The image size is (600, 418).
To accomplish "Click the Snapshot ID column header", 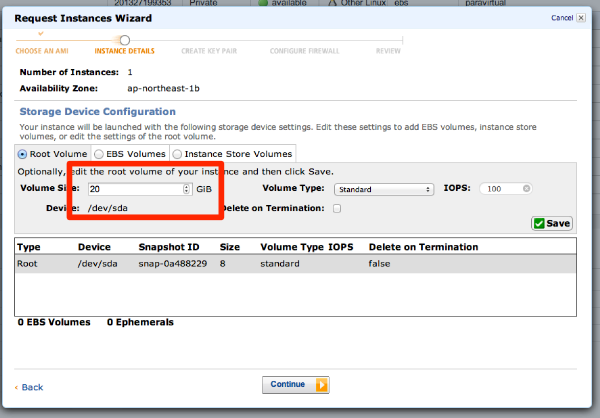I will 169,247.
